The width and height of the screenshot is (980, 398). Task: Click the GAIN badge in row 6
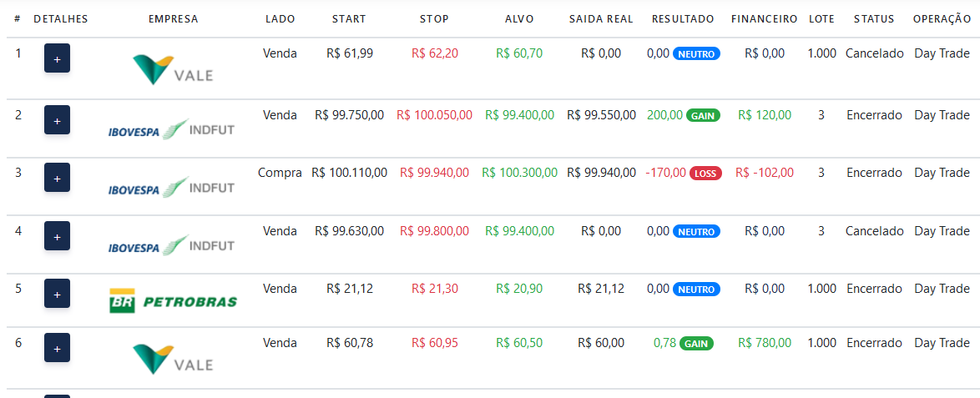point(696,343)
